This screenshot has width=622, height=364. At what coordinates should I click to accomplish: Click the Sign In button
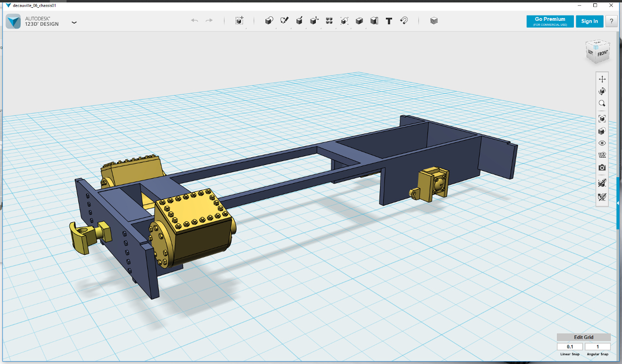pos(589,21)
